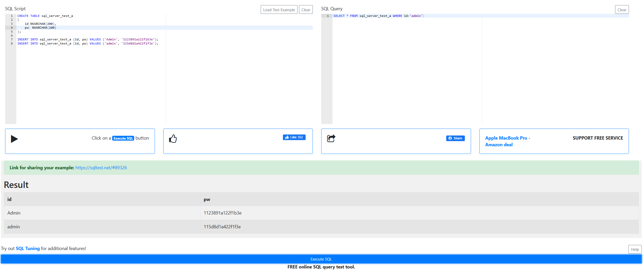
Task: Open the Apple MacBook Pro Amazon deal link
Action: 507,141
